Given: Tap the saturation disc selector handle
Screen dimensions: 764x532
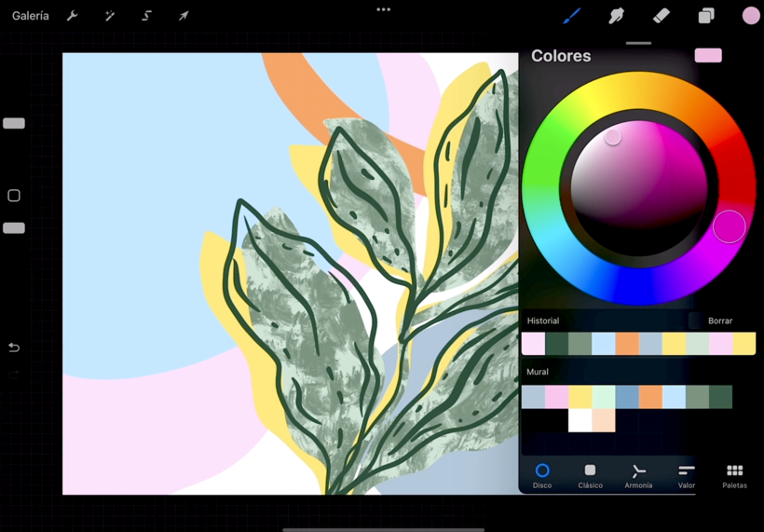Looking at the screenshot, I should pyautogui.click(x=613, y=137).
